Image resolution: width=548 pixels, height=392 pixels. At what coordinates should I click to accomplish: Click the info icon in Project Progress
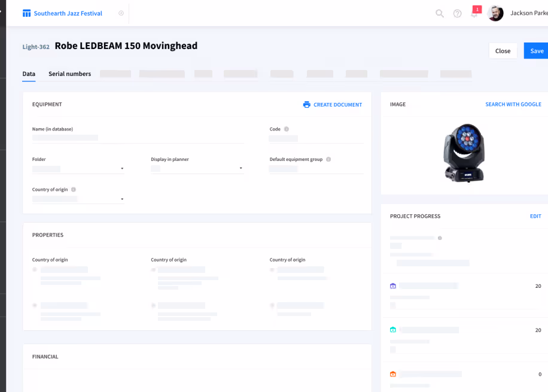click(440, 238)
